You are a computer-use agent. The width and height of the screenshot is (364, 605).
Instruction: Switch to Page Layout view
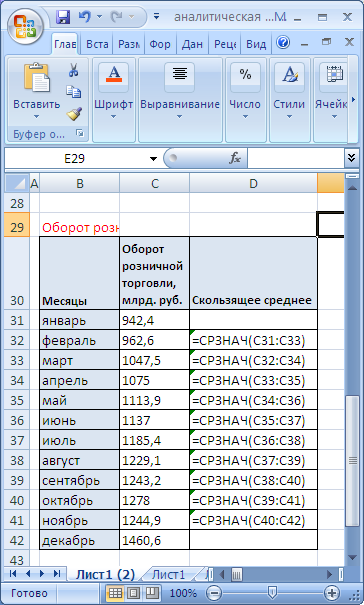134,593
